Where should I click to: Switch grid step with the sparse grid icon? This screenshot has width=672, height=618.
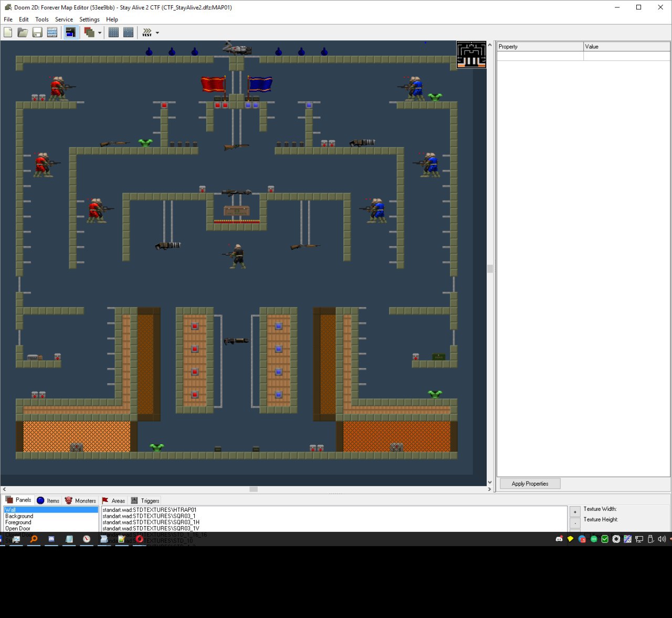click(128, 33)
